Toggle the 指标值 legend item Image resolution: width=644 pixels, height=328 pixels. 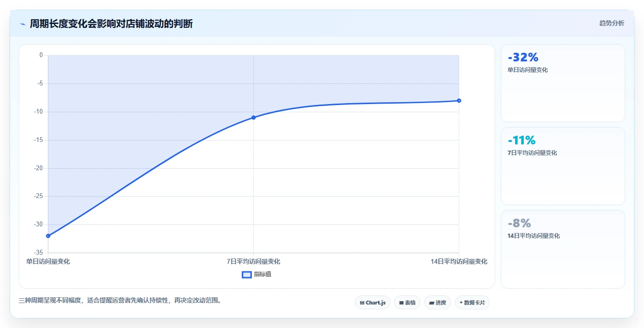tap(257, 274)
